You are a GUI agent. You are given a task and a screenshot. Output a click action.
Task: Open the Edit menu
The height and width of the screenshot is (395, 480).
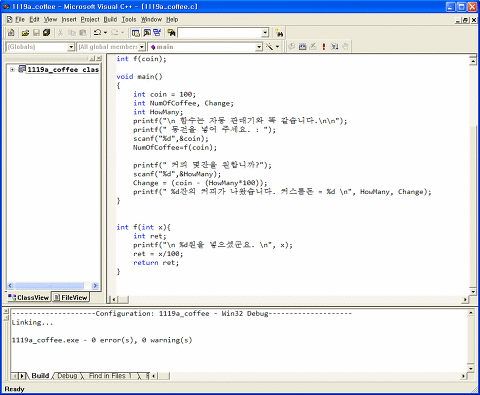click(x=34, y=20)
